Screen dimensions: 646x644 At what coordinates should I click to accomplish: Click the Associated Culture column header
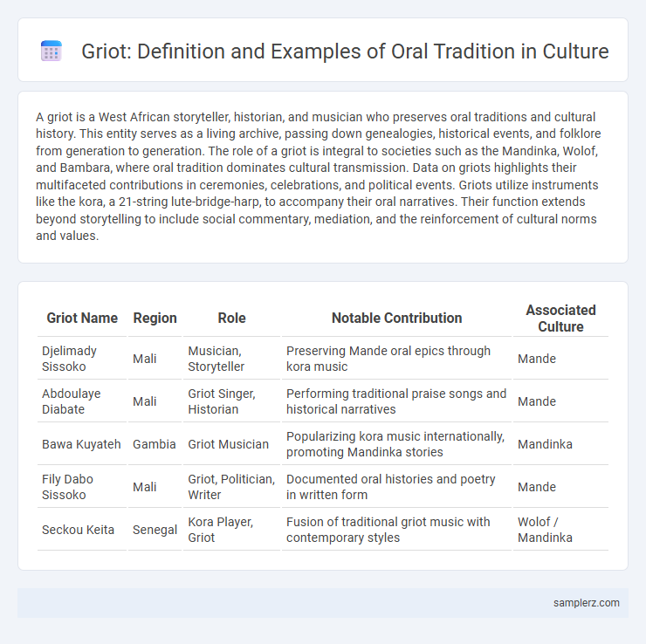click(x=560, y=318)
